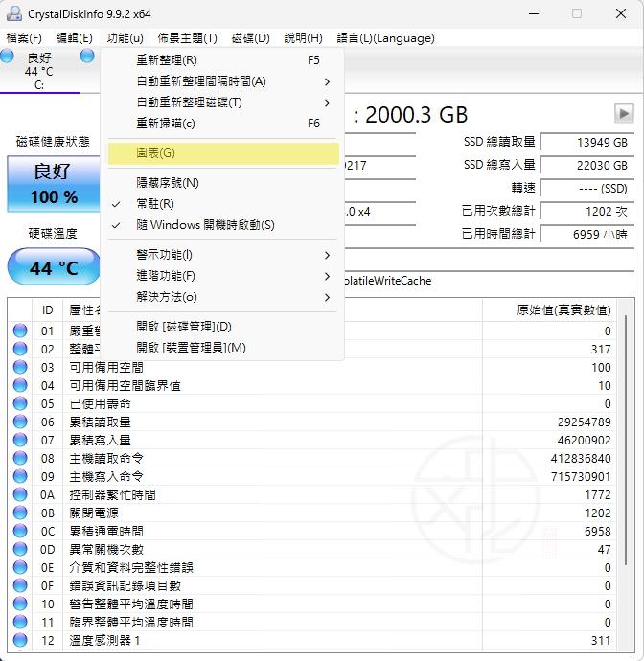Click status orb for 警告整體平均溫度時間 row

(20, 604)
